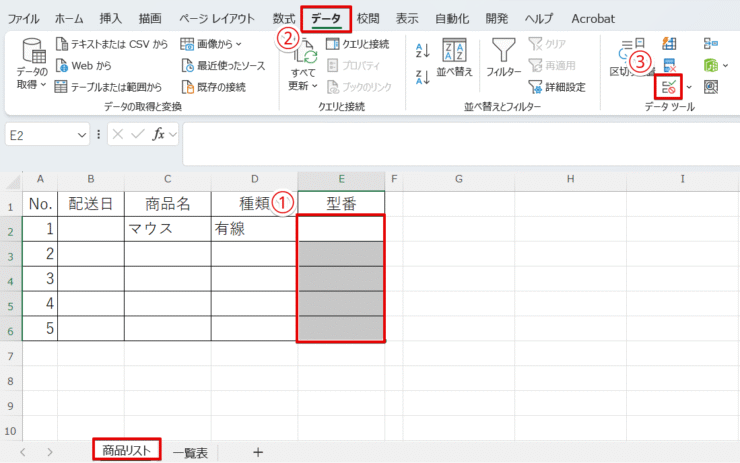Switch to 商品リスト sheet tab
The width and height of the screenshot is (740, 463).
pyautogui.click(x=126, y=450)
